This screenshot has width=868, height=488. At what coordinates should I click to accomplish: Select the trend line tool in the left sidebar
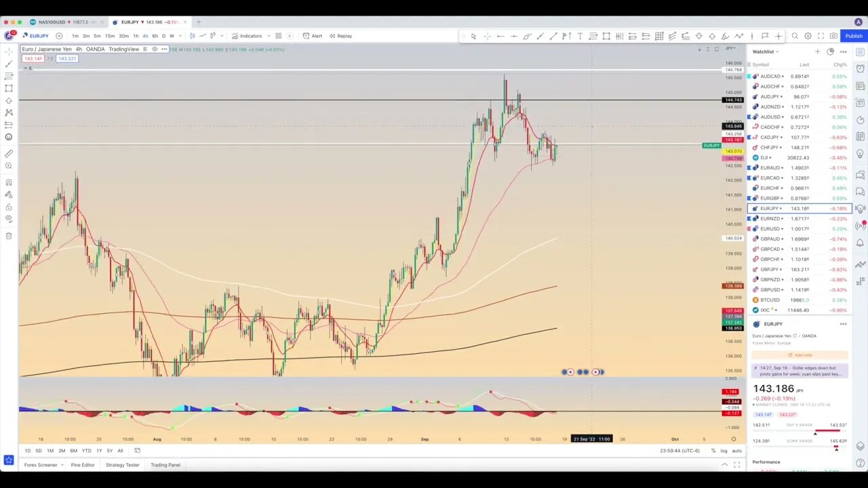click(9, 64)
